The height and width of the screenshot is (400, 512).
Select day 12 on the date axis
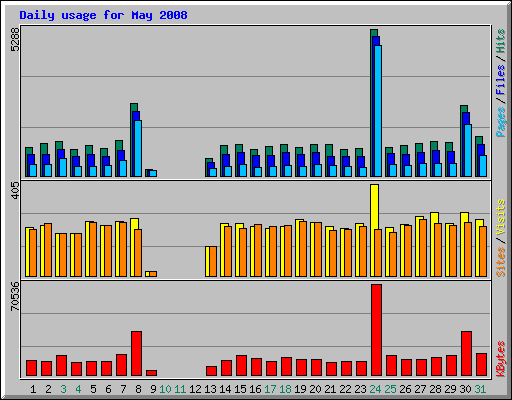195,389
